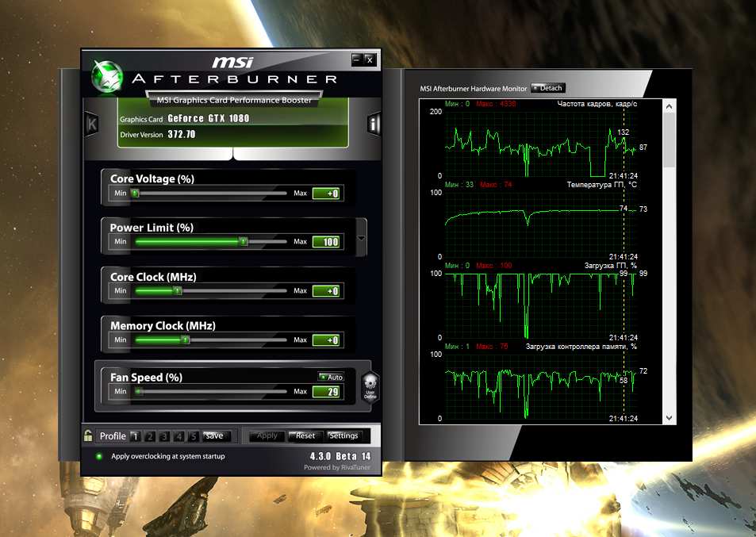Click the profile Save button
This screenshot has height=537, width=756.
(x=217, y=435)
